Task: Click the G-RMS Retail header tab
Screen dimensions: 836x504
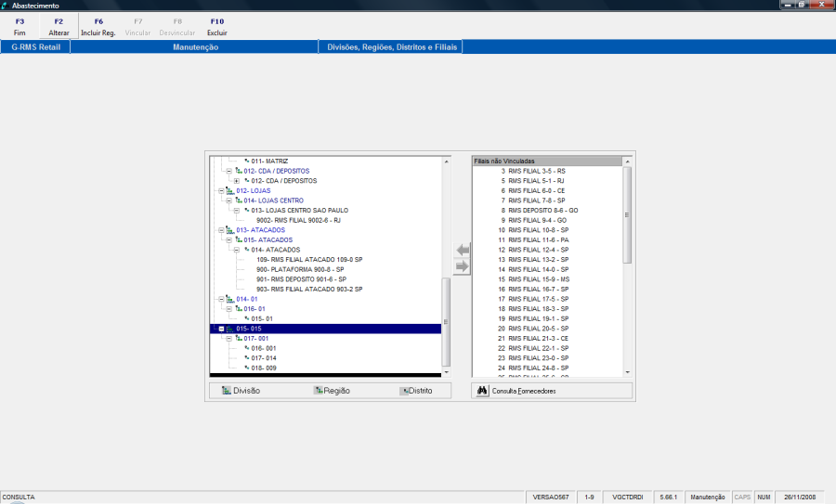Action: click(x=35, y=47)
